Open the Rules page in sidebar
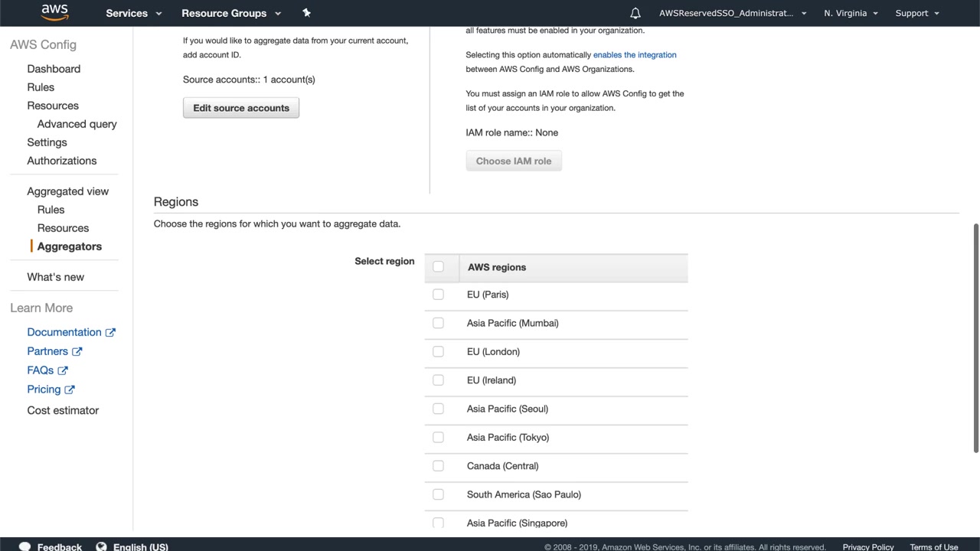 click(x=41, y=87)
